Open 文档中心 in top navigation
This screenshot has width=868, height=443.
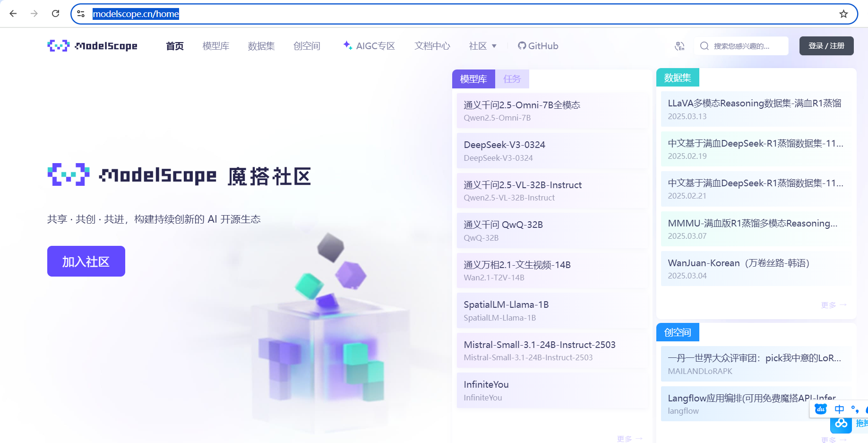(432, 46)
